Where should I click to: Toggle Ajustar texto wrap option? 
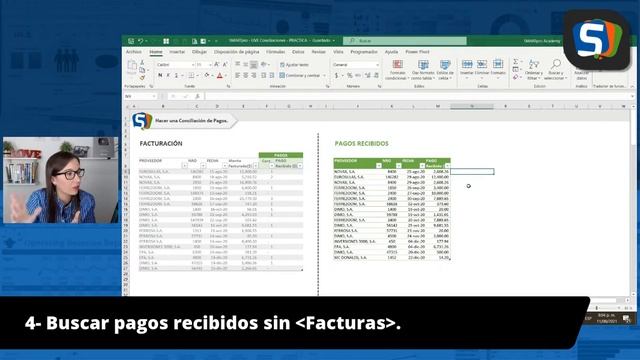coord(295,65)
